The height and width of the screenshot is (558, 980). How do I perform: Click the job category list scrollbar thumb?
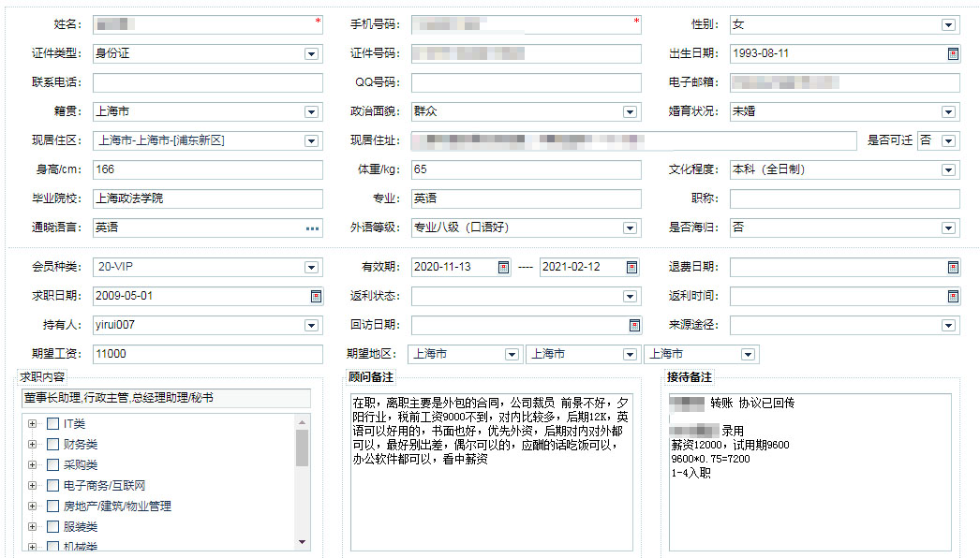pyautogui.click(x=303, y=448)
